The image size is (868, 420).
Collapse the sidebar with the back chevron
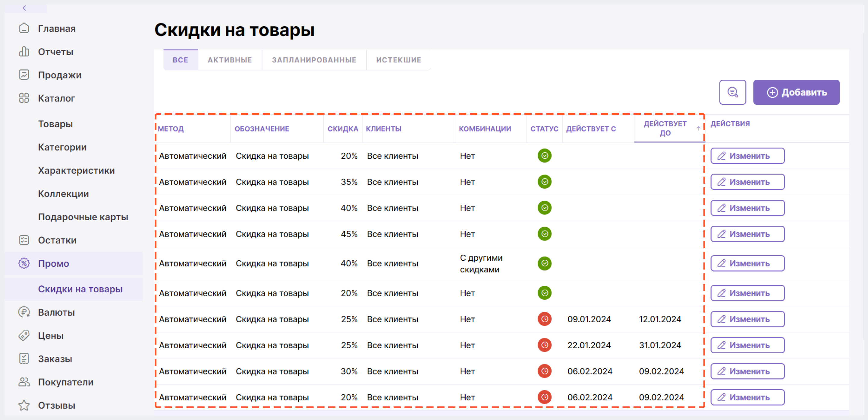click(24, 8)
